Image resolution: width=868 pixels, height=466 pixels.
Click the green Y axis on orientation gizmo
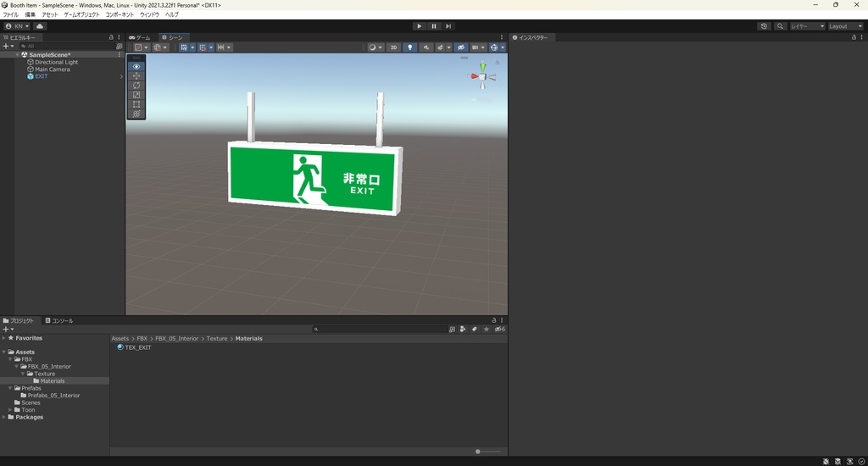[482, 67]
